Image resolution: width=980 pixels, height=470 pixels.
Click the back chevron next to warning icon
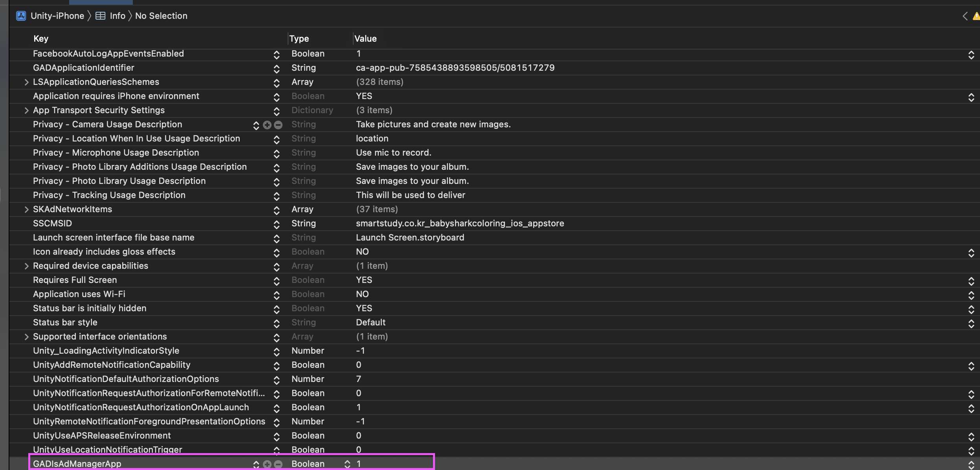tap(965, 16)
